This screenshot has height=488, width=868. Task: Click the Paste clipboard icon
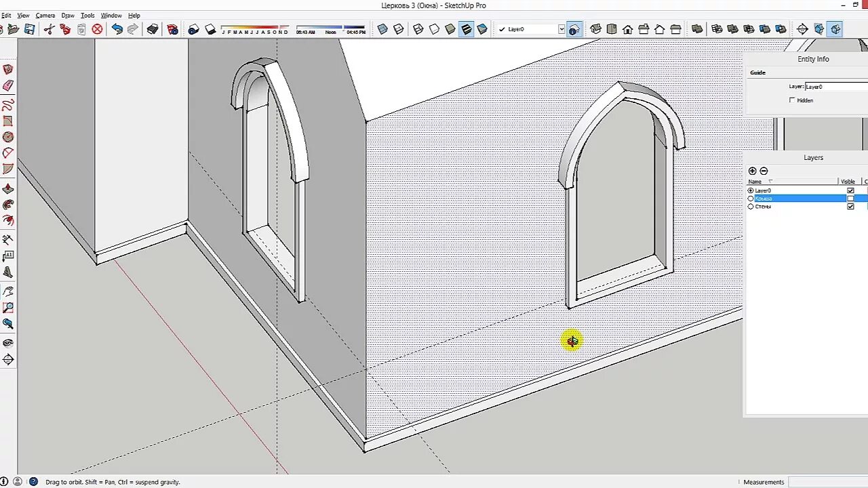81,29
